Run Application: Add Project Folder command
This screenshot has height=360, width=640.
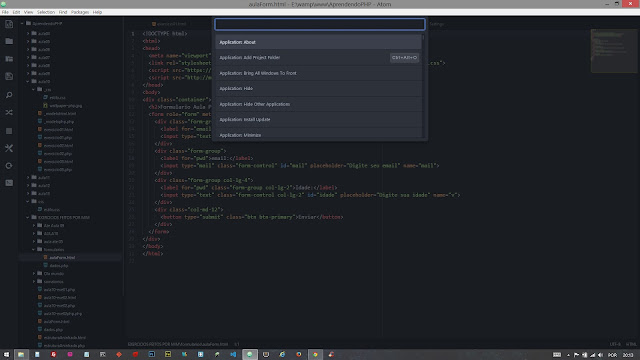click(x=318, y=58)
